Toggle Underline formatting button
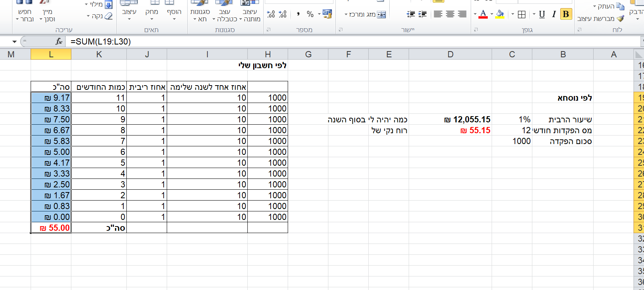This screenshot has height=290, width=644. point(542,14)
